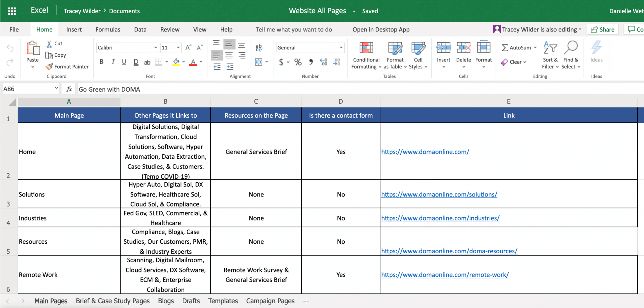Screen dimensions: 644x308
Task: Switch to the Blogs sheet tab
Action: [x=166, y=301]
